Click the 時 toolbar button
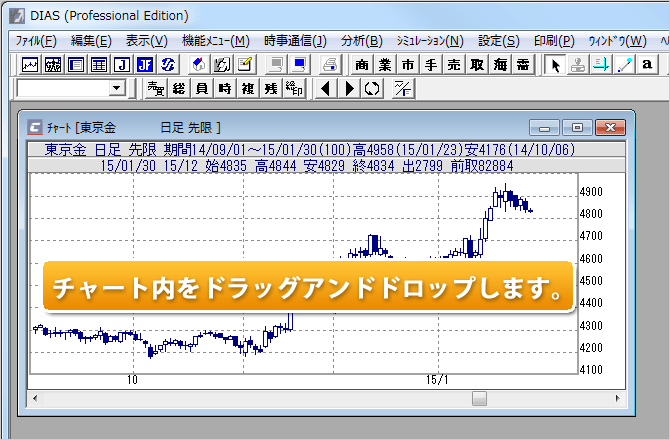Viewport: 670px width, 440px height. [224, 89]
